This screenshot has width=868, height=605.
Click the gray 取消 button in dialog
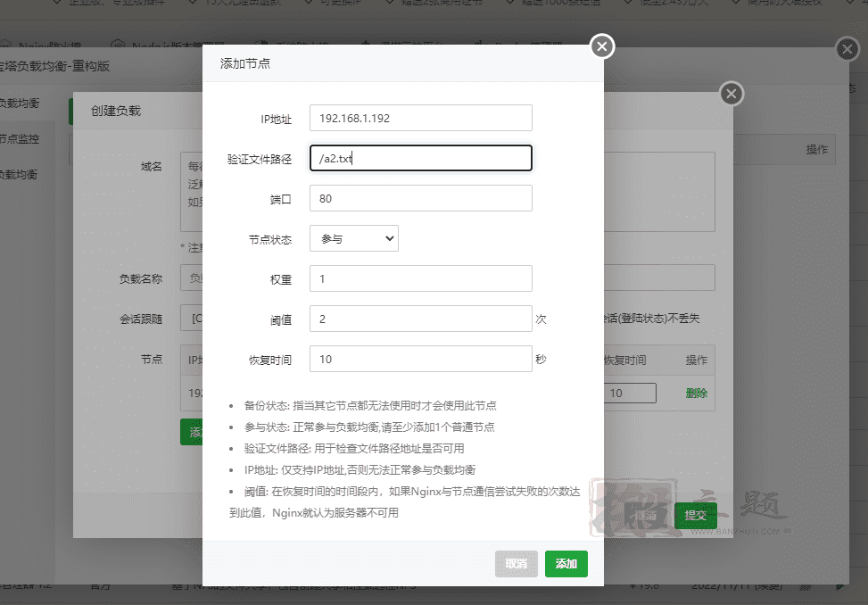(x=516, y=563)
